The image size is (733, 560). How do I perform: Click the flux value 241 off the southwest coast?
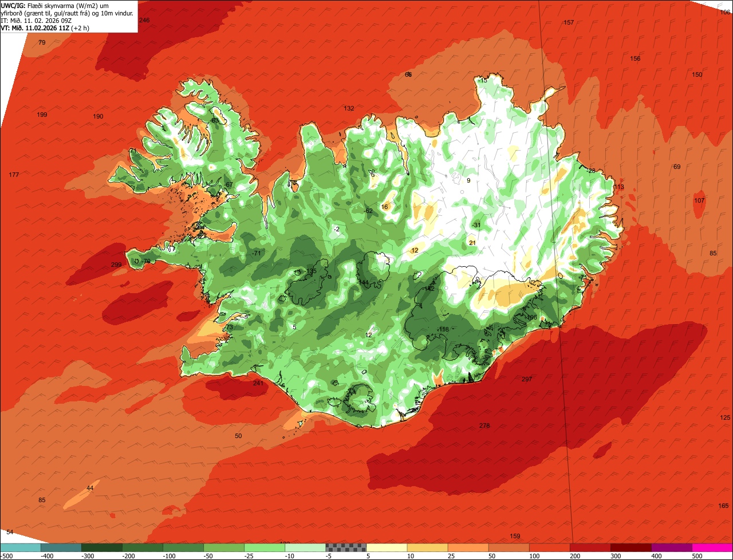click(x=258, y=383)
